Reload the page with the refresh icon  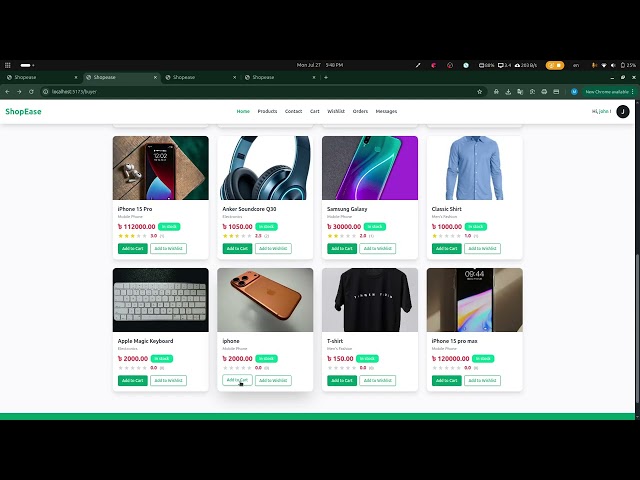click(31, 92)
